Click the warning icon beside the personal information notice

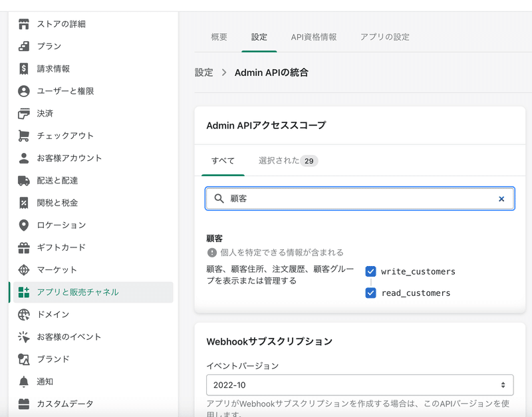[x=211, y=253]
